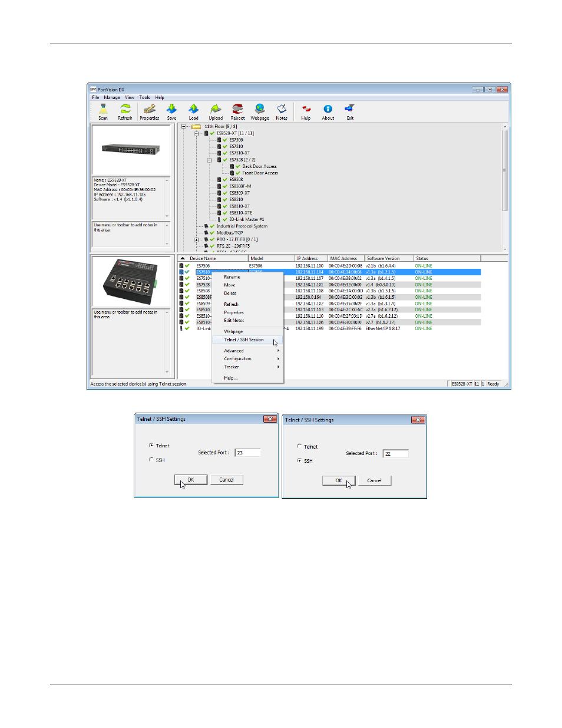Expand the PRO - 17:FF:FB tree node
The image size is (562, 728).
[x=197, y=240]
